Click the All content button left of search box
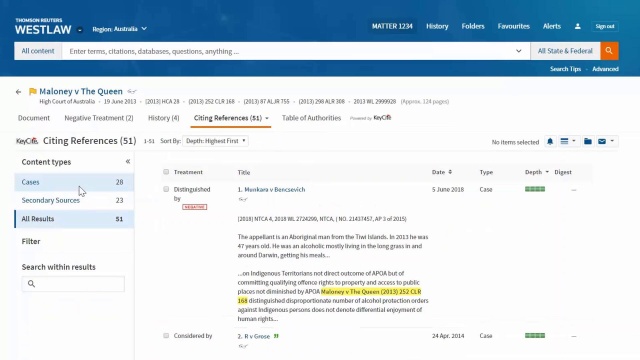This screenshot has height=360, width=640. click(x=38, y=51)
